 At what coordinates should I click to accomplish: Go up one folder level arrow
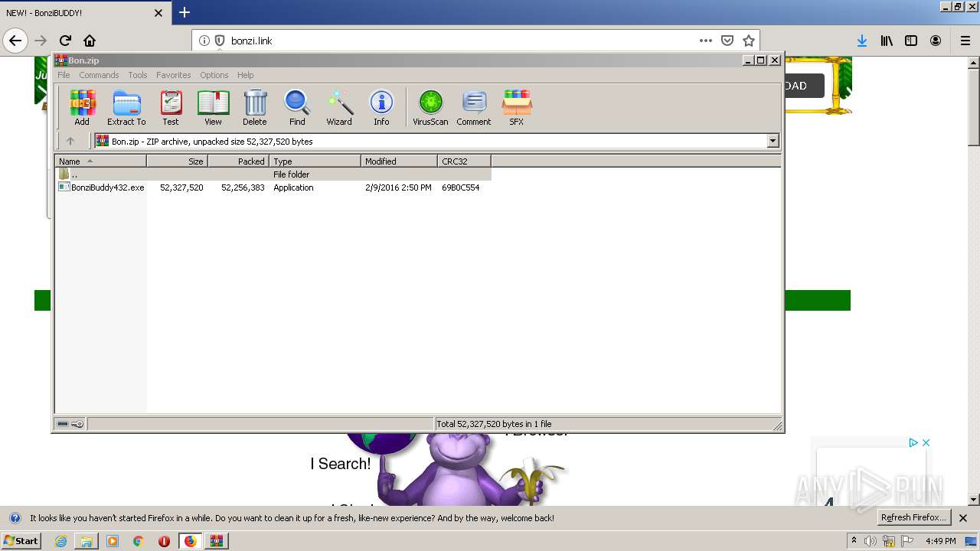[x=70, y=141]
